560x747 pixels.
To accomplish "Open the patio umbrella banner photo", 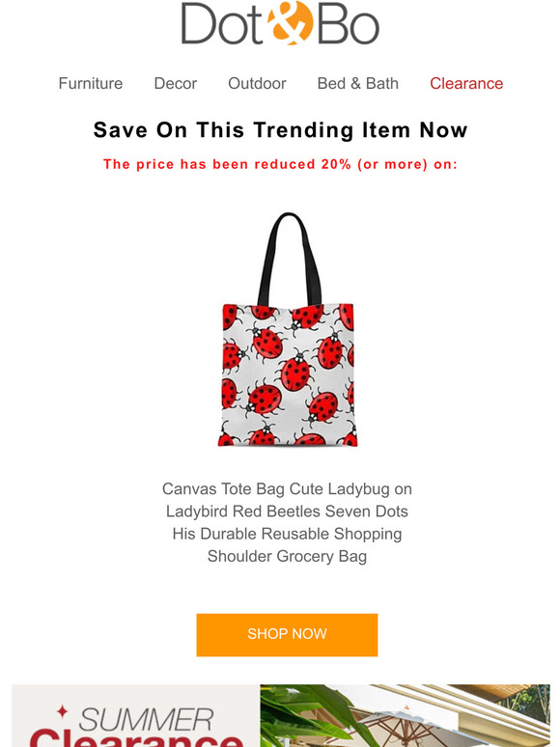I will [406, 715].
